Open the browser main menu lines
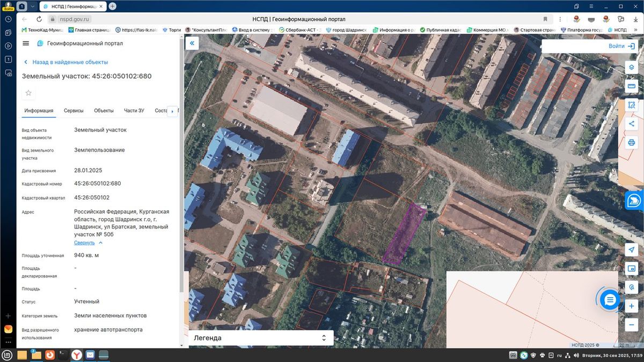This screenshot has width=644, height=362. coord(591,6)
